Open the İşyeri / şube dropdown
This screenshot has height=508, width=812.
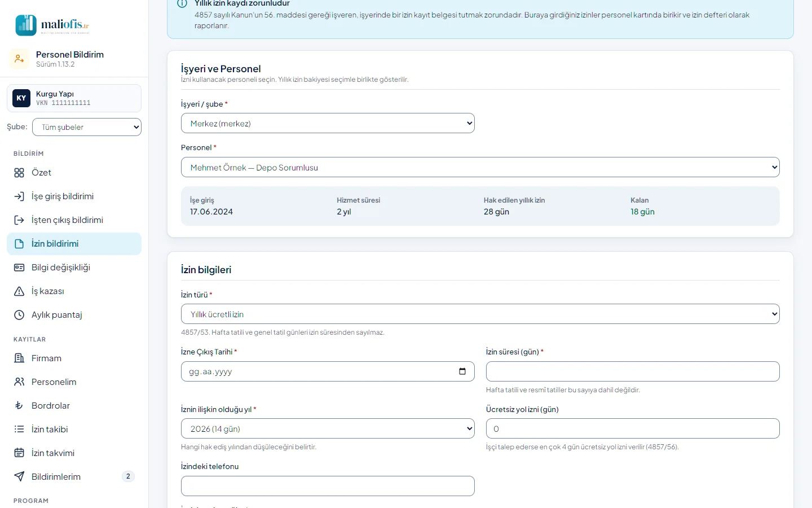[x=328, y=123]
